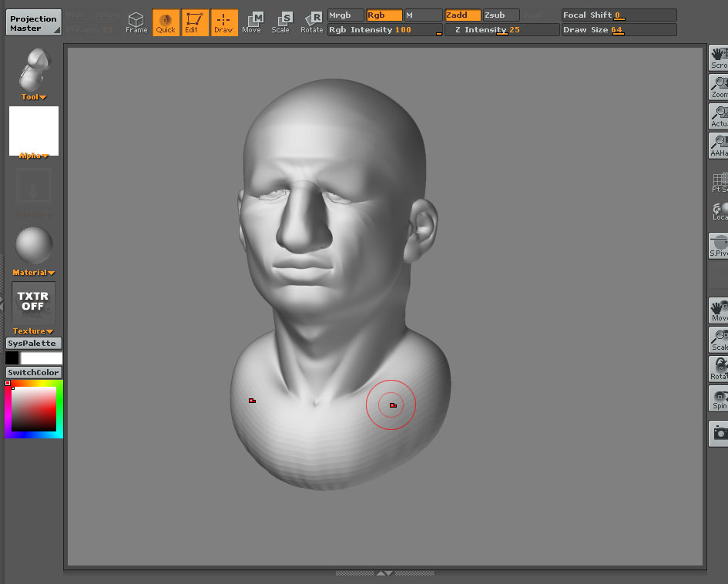Toggle the Rgb painting mode

384,15
